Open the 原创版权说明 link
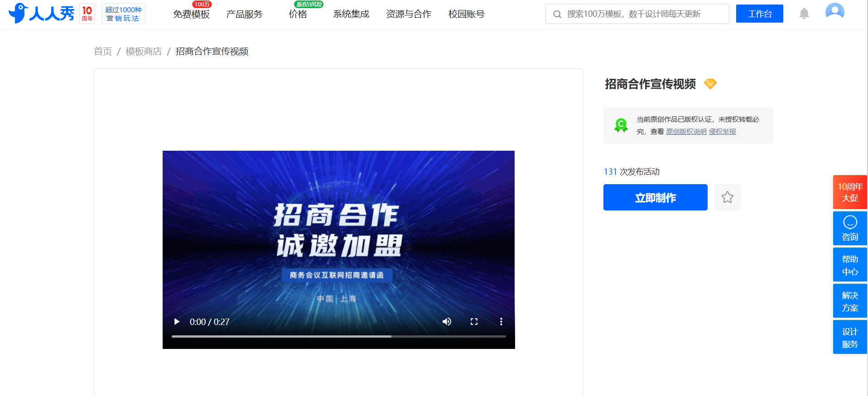 (x=686, y=132)
